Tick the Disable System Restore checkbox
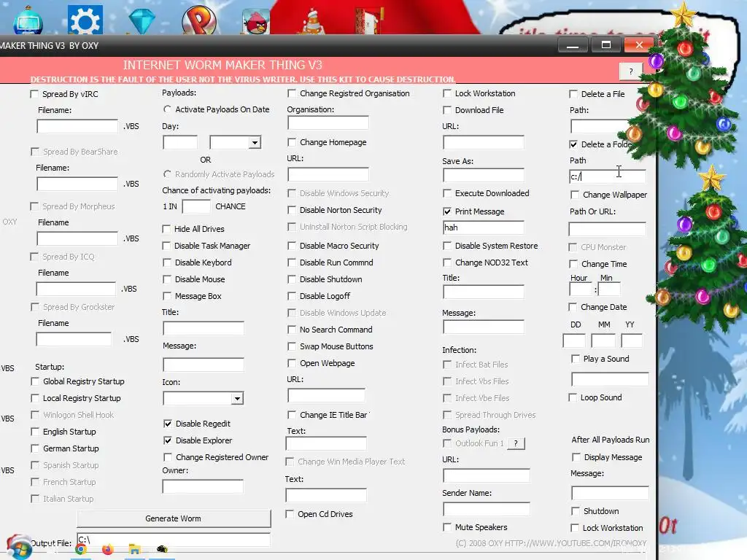The height and width of the screenshot is (560, 747). pyautogui.click(x=447, y=246)
